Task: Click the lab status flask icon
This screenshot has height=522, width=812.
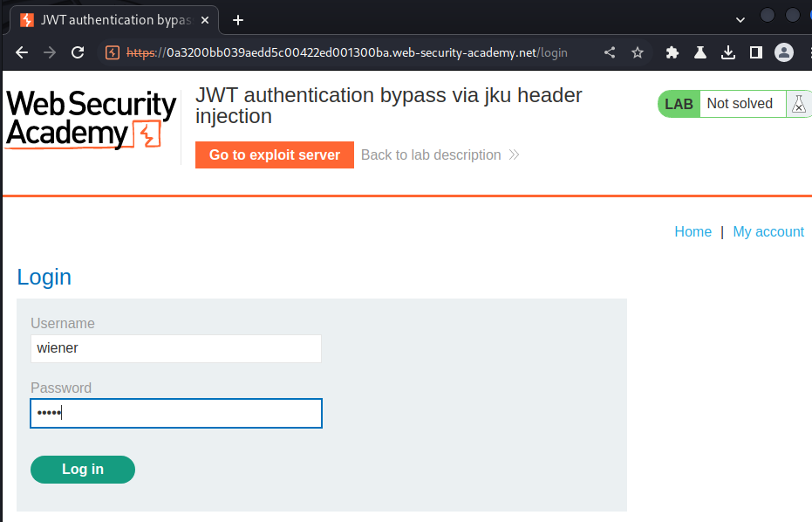Action: [799, 104]
